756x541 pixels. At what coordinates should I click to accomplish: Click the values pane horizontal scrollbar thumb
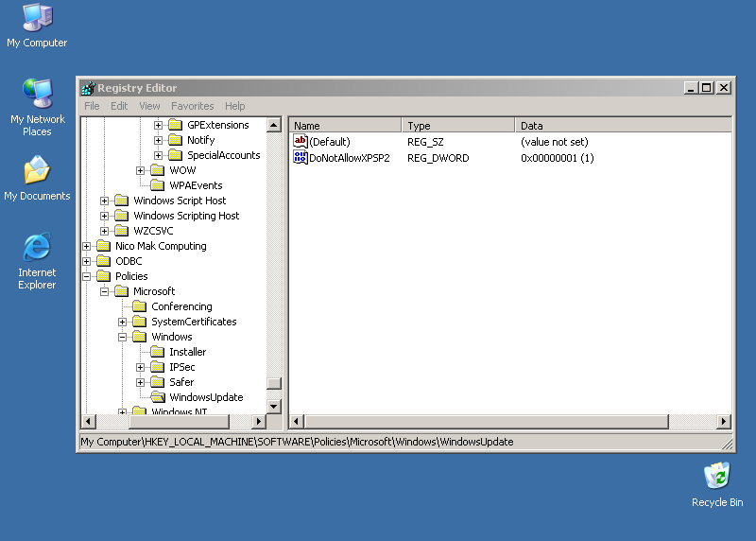[487, 421]
